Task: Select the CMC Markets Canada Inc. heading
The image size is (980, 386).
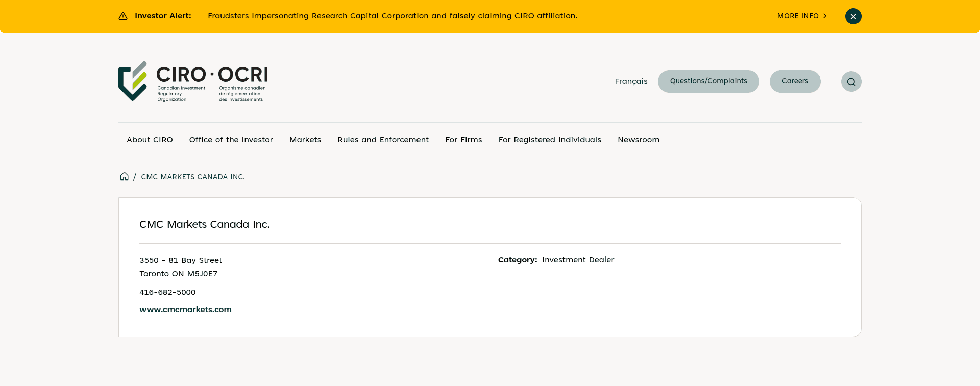Action: point(205,224)
